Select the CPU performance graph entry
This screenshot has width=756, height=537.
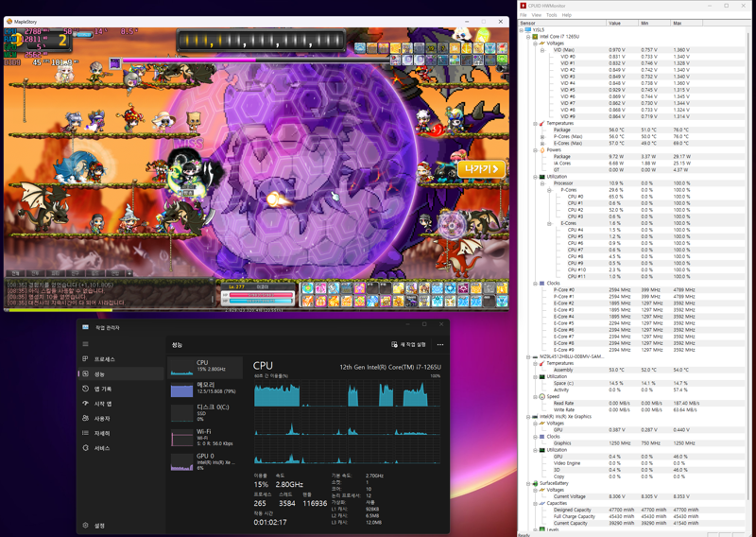tap(205, 367)
